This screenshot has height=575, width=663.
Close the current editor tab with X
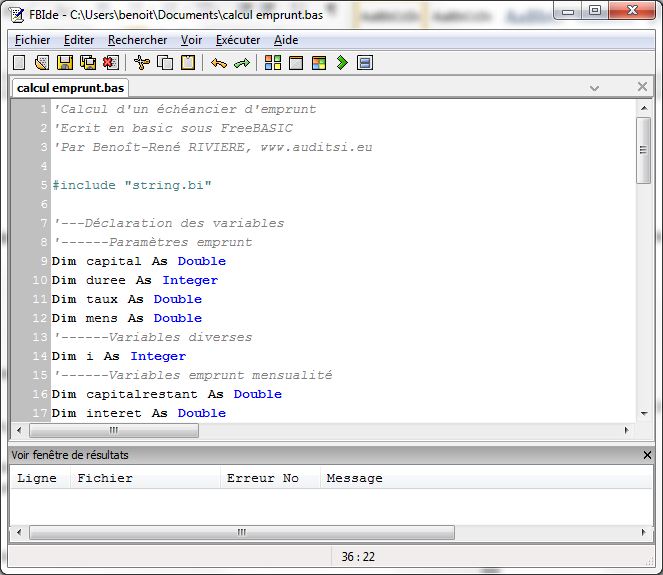[x=642, y=87]
